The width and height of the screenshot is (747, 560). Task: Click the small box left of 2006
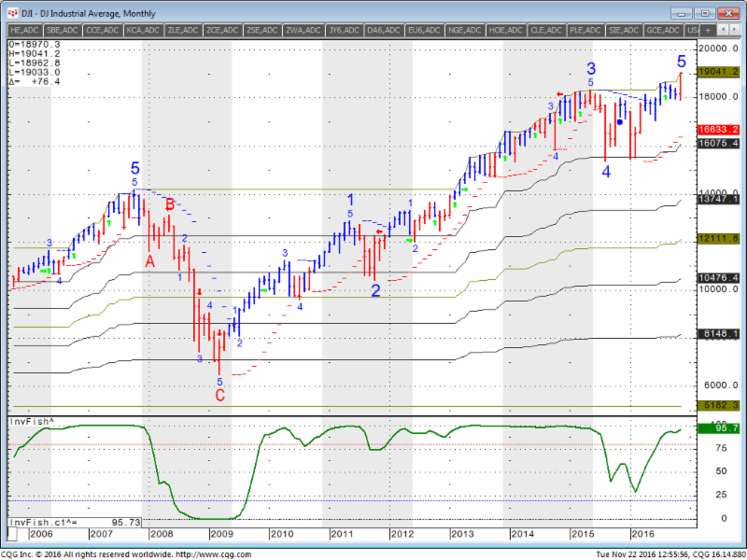pyautogui.click(x=13, y=534)
